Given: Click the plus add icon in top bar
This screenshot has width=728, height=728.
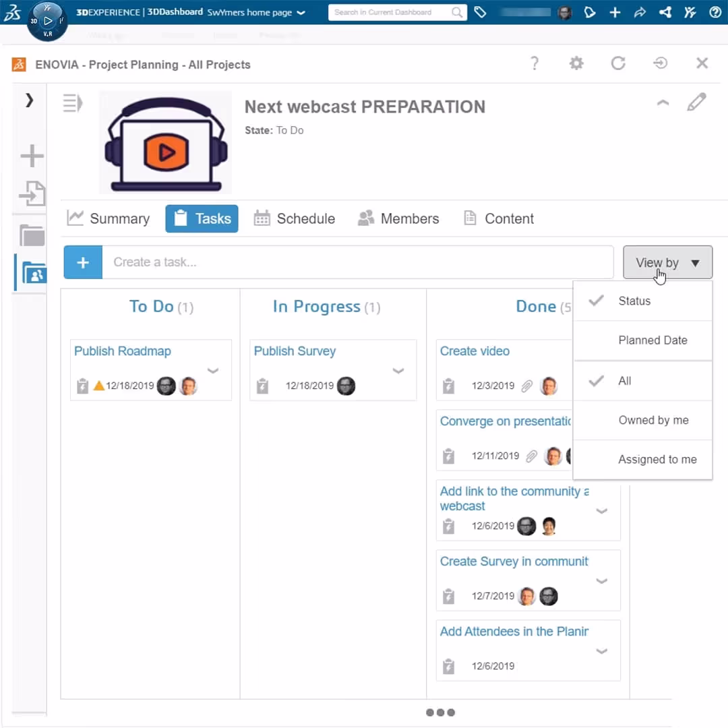Looking at the screenshot, I should pyautogui.click(x=615, y=13).
